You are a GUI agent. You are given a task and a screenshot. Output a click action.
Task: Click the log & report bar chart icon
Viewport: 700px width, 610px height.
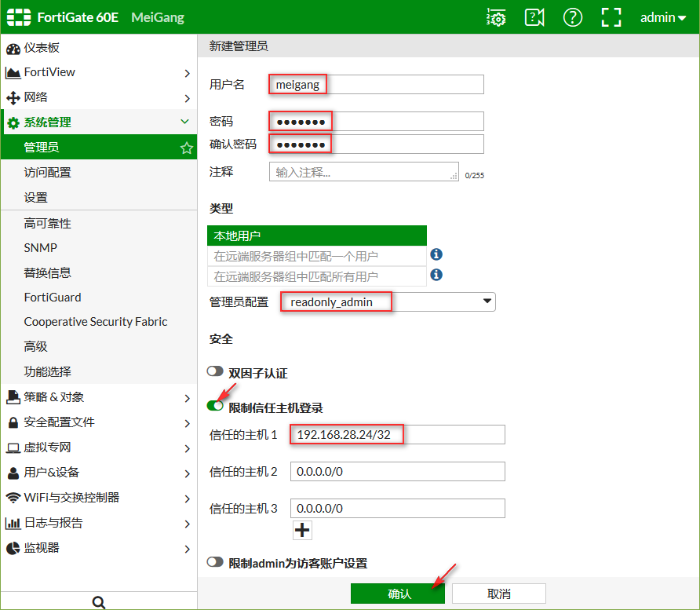[13, 523]
